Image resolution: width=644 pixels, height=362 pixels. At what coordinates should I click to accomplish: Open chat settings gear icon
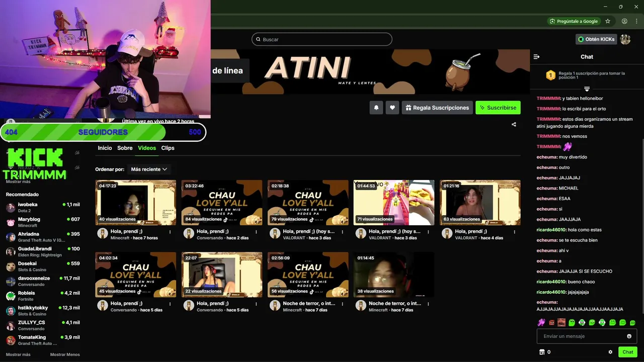tap(610, 352)
